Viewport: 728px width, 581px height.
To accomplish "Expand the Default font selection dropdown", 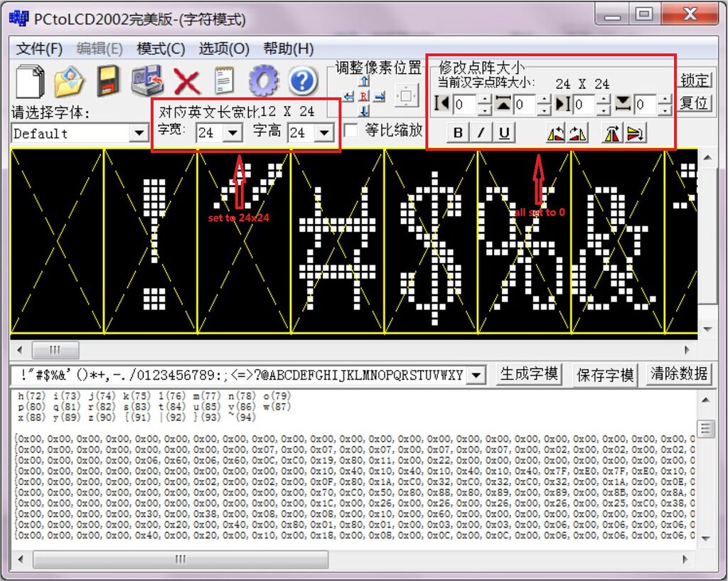I will point(139,134).
